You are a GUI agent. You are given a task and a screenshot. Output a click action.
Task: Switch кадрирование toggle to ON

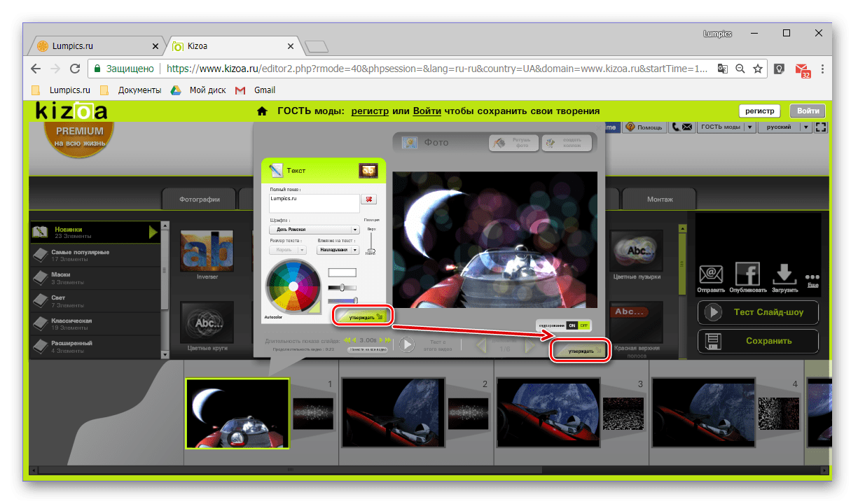572,325
